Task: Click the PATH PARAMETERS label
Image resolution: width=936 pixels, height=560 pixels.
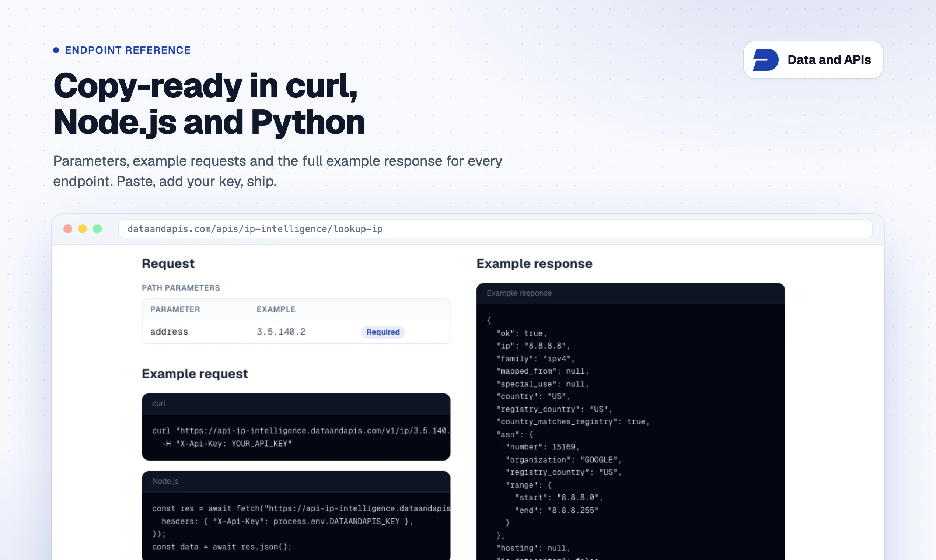Action: (x=181, y=287)
